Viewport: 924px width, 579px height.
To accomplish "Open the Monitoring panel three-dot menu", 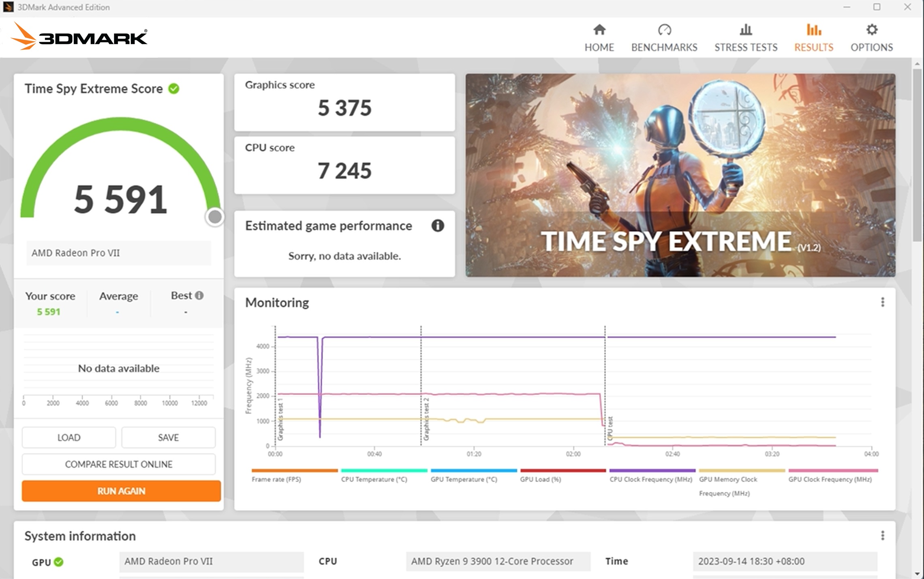I will (x=883, y=302).
